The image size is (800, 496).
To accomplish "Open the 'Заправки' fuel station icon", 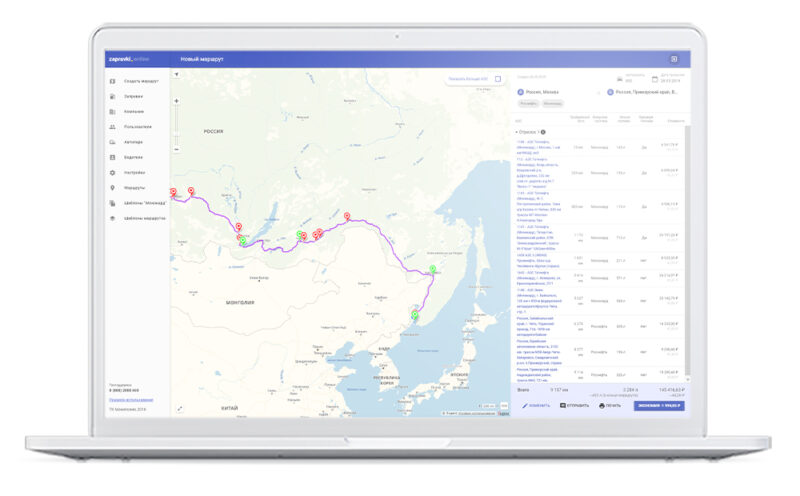I will pyautogui.click(x=112, y=96).
